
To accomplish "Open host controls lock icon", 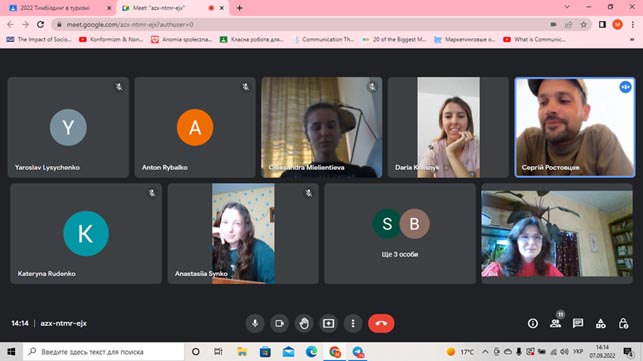I will click(623, 323).
